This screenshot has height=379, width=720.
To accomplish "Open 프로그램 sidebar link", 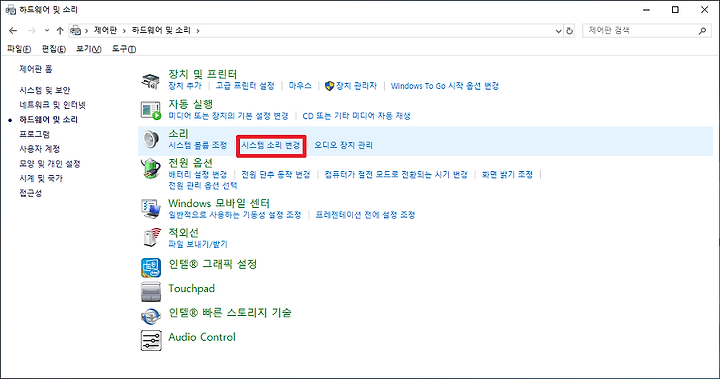I will pyautogui.click(x=34, y=134).
